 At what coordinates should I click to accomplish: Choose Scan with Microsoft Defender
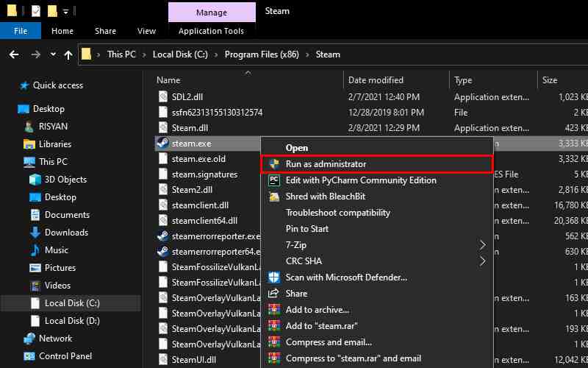point(377,277)
